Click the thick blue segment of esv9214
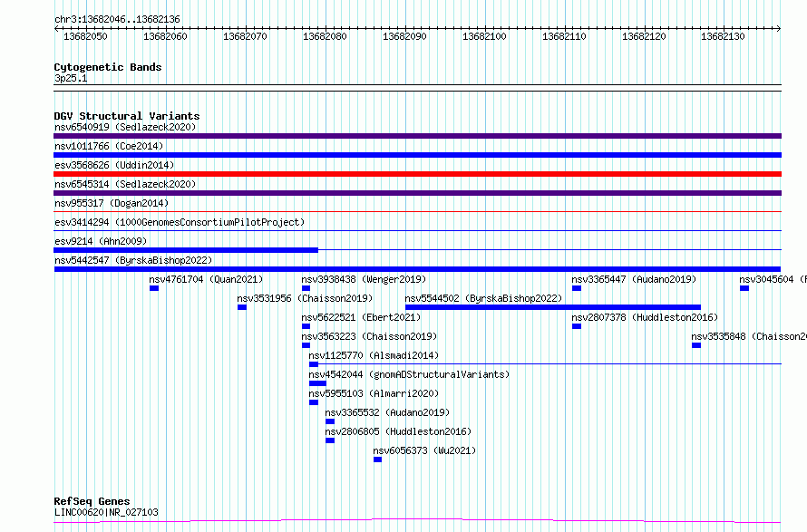This screenshot has height=532, width=807. pos(186,250)
